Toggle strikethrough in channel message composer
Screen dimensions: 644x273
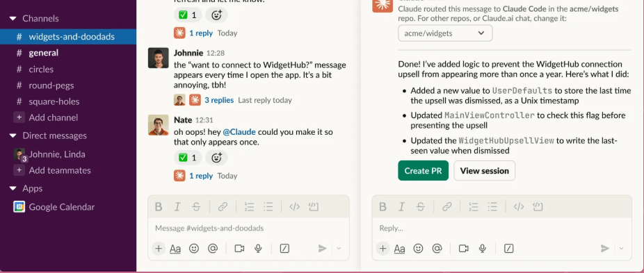[x=196, y=207]
